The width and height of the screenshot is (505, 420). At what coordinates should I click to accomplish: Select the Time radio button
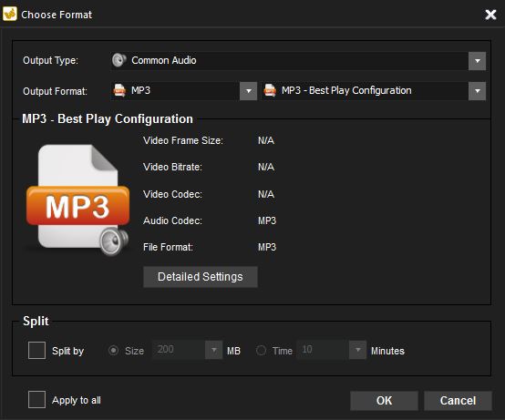(x=261, y=350)
